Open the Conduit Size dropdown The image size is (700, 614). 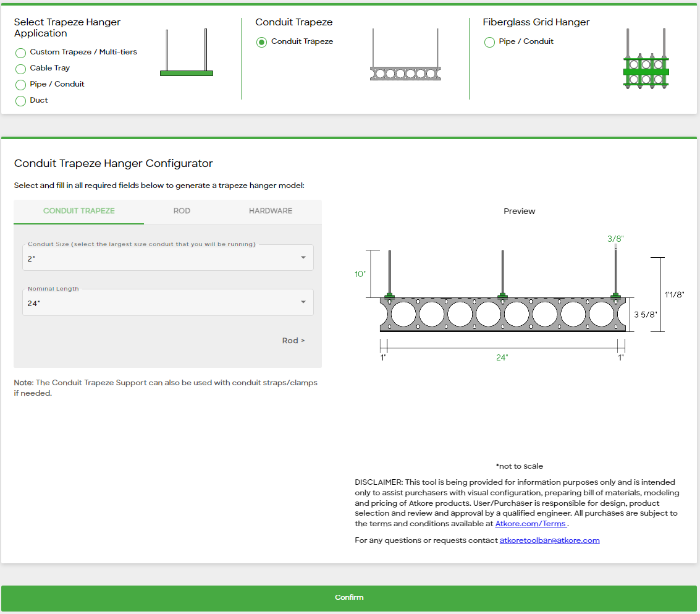[x=168, y=257]
